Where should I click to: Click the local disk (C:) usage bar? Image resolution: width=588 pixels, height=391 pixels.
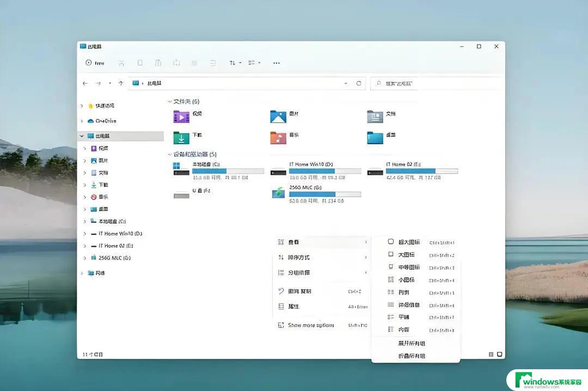[x=228, y=171]
